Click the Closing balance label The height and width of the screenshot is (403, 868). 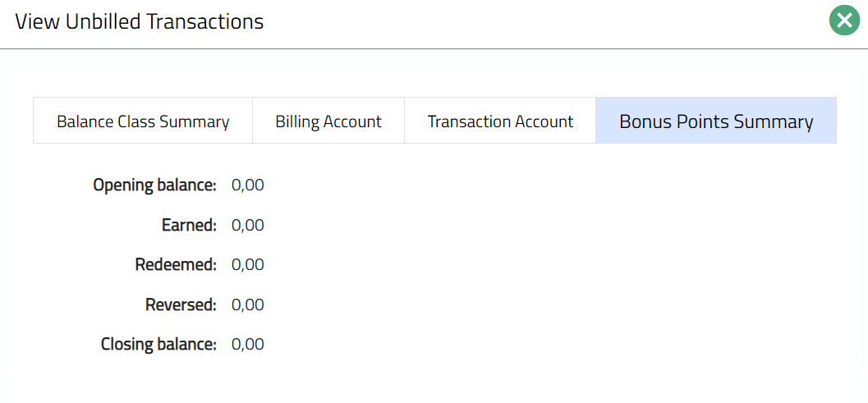tap(158, 345)
